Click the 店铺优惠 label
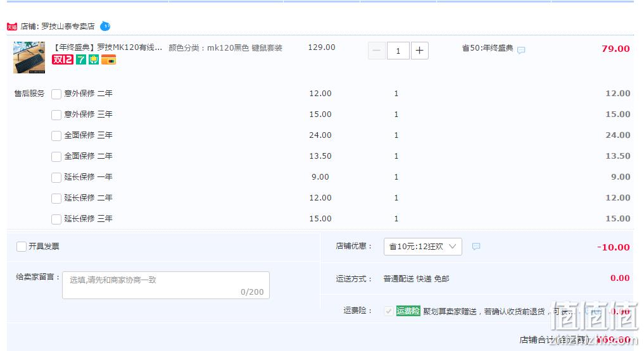Image resolution: width=644 pixels, height=351 pixels. click(x=353, y=246)
